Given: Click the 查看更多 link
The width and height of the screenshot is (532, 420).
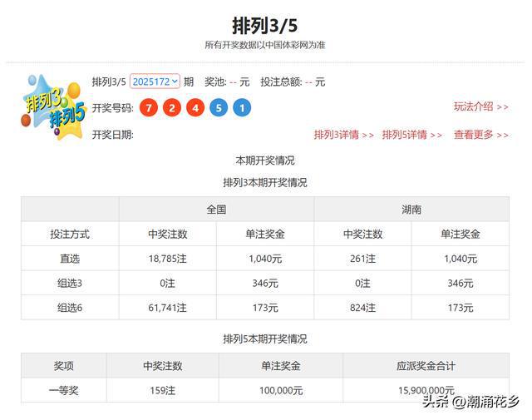Looking at the screenshot, I should (480, 135).
